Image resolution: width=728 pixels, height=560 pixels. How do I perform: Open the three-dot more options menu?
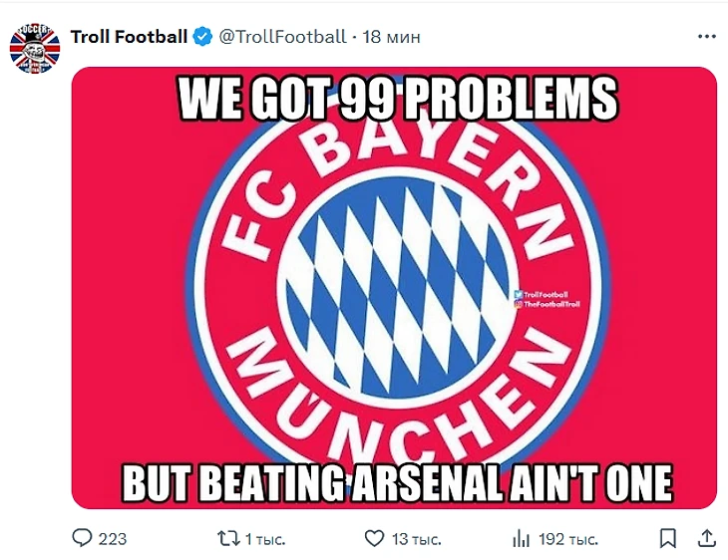coord(707,37)
